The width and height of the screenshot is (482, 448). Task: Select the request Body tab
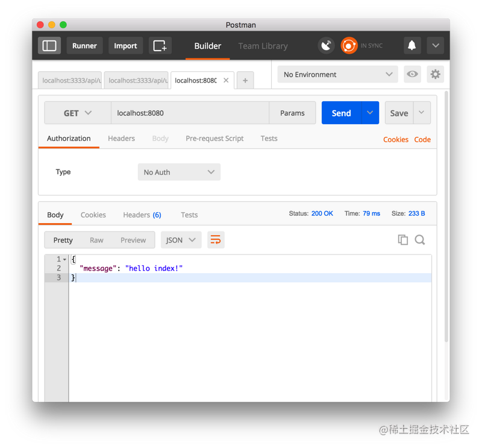(x=160, y=139)
